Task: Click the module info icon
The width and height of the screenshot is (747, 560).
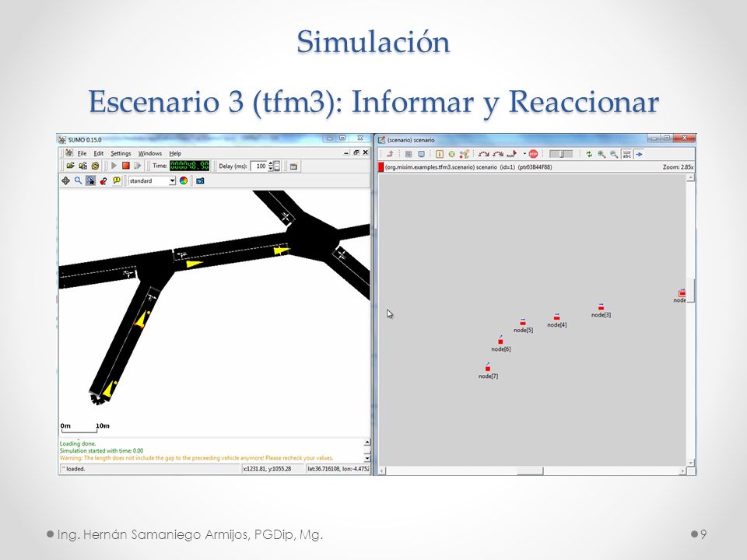Action: click(x=439, y=154)
